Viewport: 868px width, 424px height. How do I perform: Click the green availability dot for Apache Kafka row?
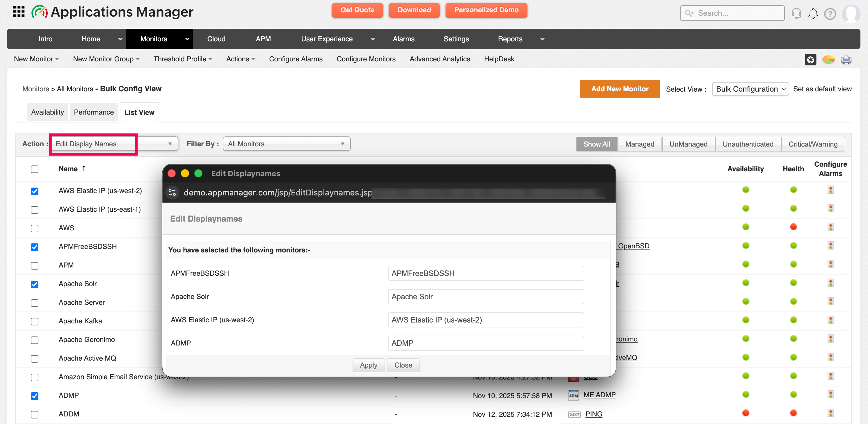tap(746, 320)
